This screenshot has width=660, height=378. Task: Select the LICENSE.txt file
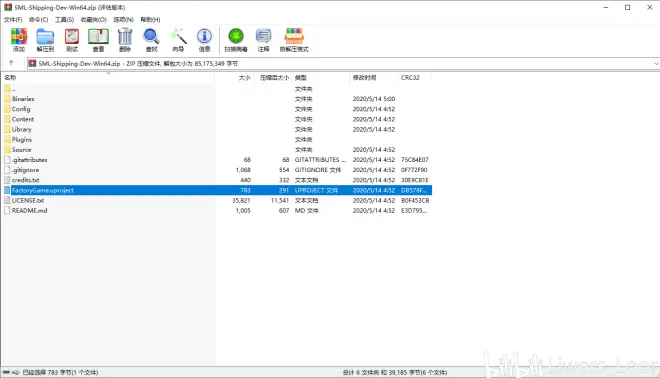tap(217, 200)
